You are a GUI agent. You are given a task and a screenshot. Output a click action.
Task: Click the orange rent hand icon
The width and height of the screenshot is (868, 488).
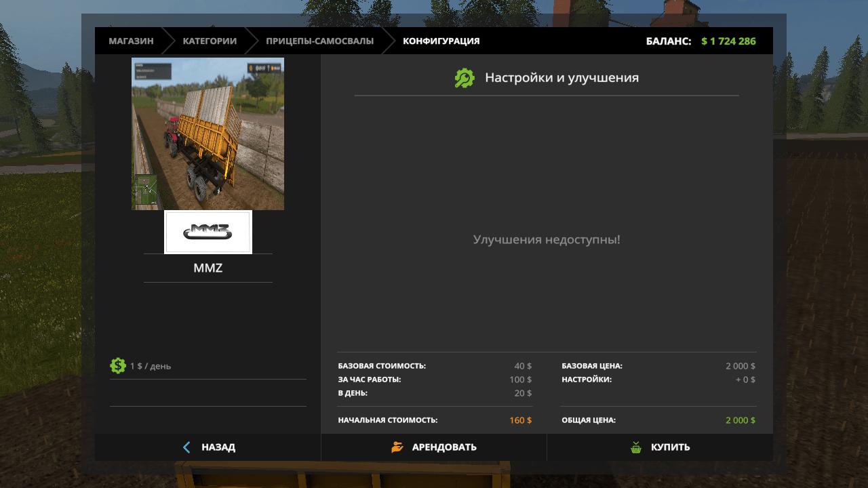pyautogui.click(x=397, y=447)
